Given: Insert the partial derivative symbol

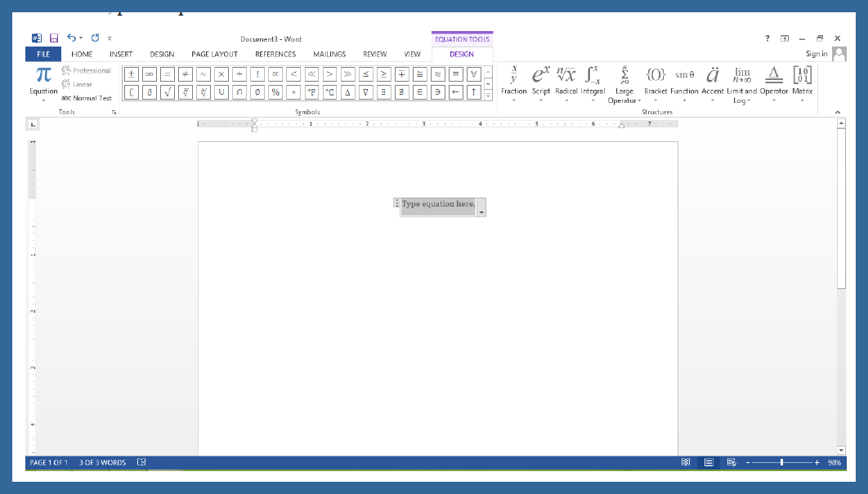Looking at the screenshot, I should (148, 91).
